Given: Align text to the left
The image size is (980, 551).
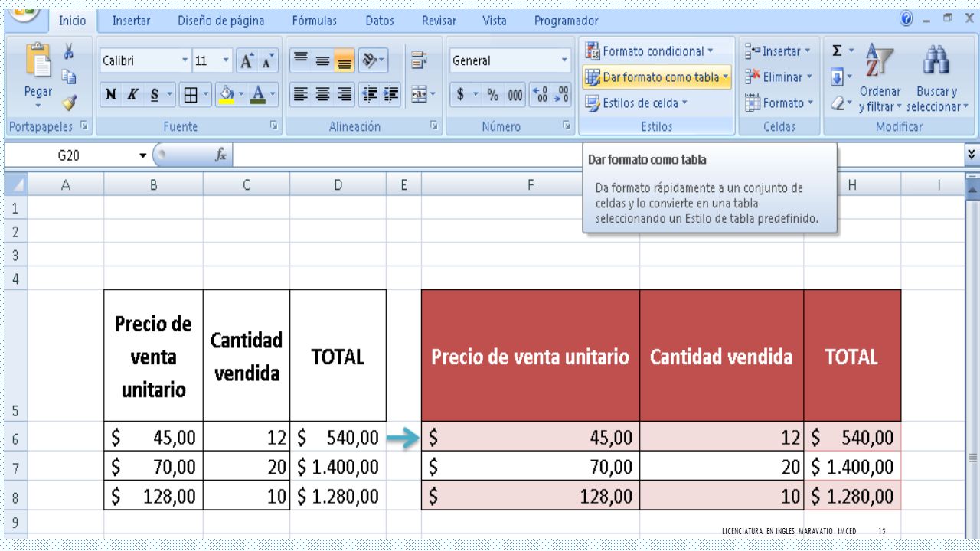Looking at the screenshot, I should click(x=302, y=95).
